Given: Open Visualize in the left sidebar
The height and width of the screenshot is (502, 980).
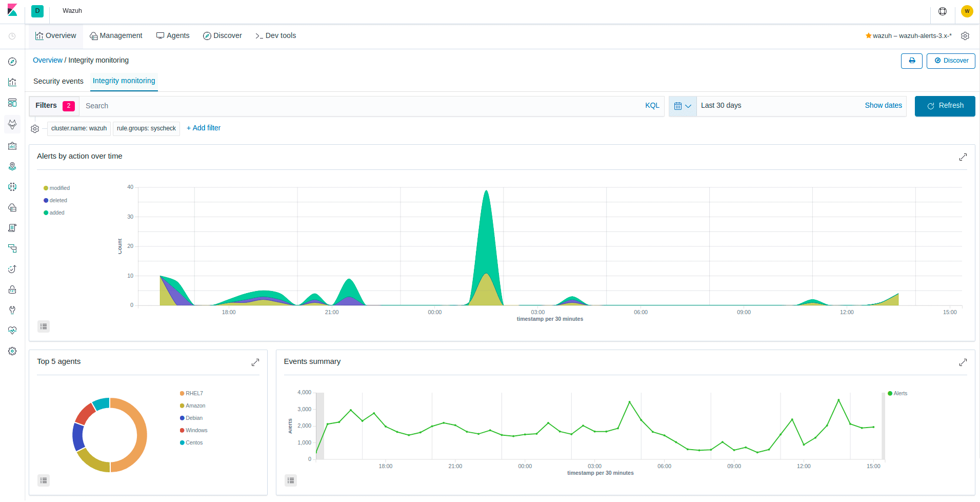Looking at the screenshot, I should pos(12,82).
